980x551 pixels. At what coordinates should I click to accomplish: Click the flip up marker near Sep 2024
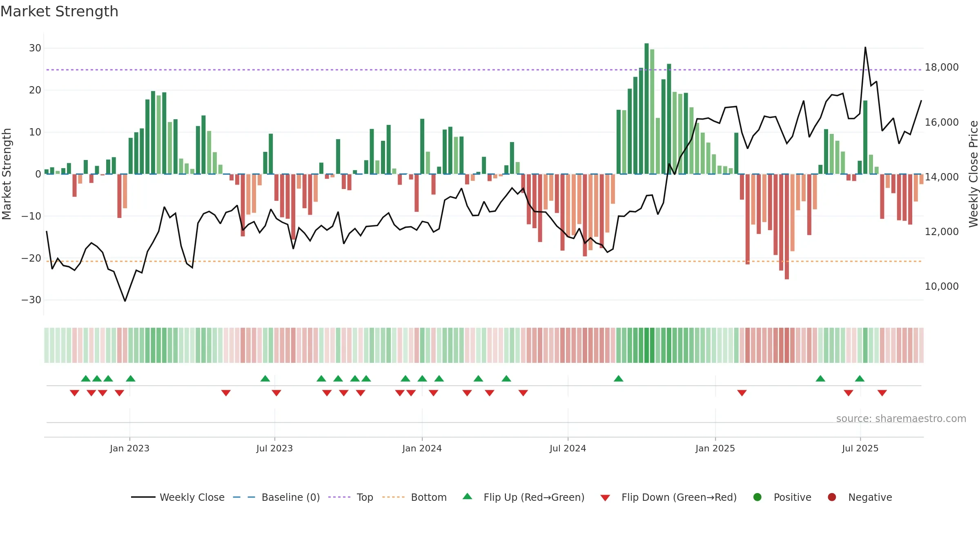[x=618, y=378]
